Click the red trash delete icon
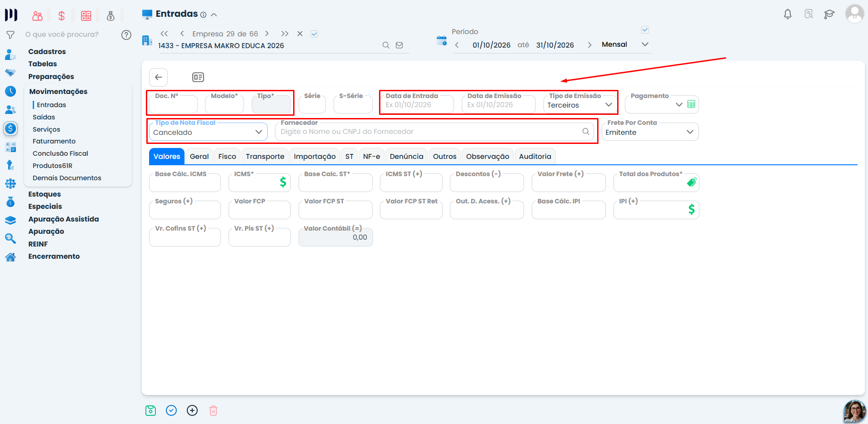This screenshot has width=868, height=424. pos(213,410)
